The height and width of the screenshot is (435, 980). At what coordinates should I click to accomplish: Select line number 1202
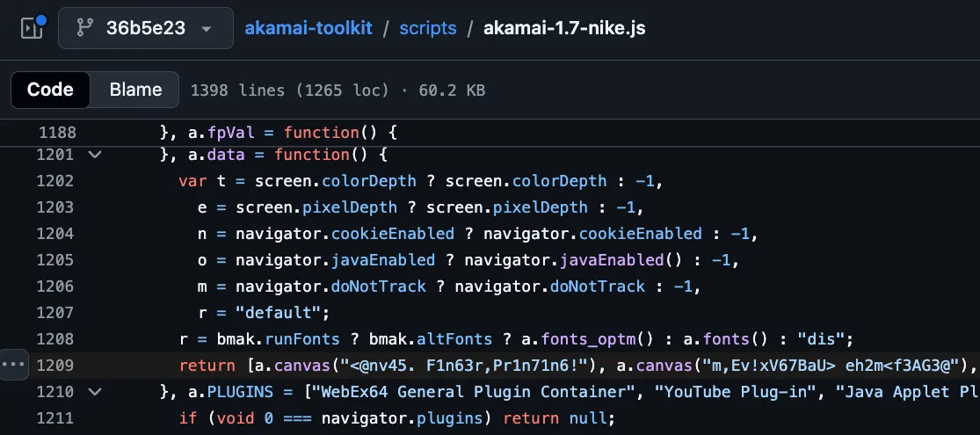pos(57,181)
